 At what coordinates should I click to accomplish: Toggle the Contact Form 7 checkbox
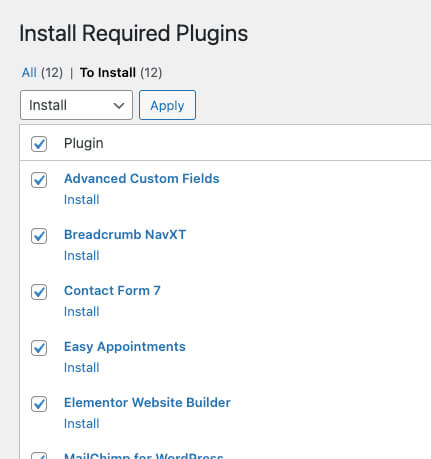(39, 292)
